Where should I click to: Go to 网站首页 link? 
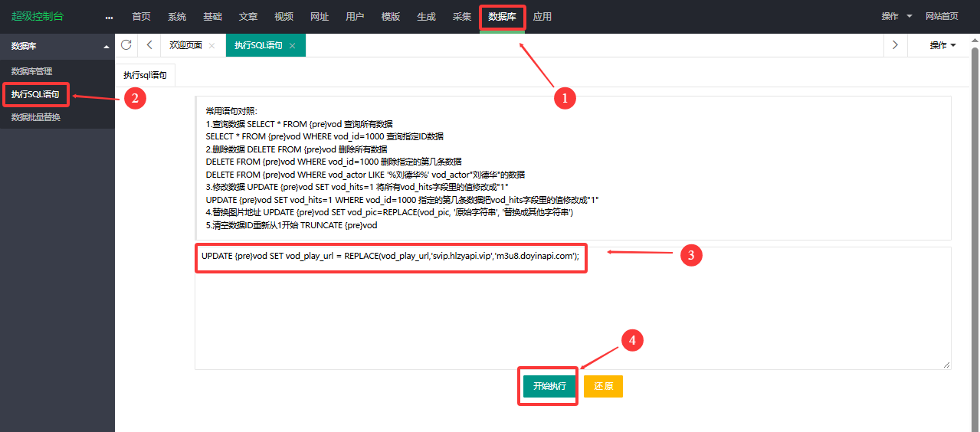(942, 16)
